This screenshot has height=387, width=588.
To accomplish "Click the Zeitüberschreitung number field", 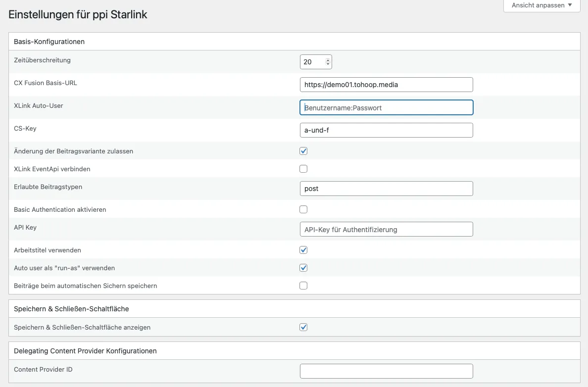I will 316,62.
